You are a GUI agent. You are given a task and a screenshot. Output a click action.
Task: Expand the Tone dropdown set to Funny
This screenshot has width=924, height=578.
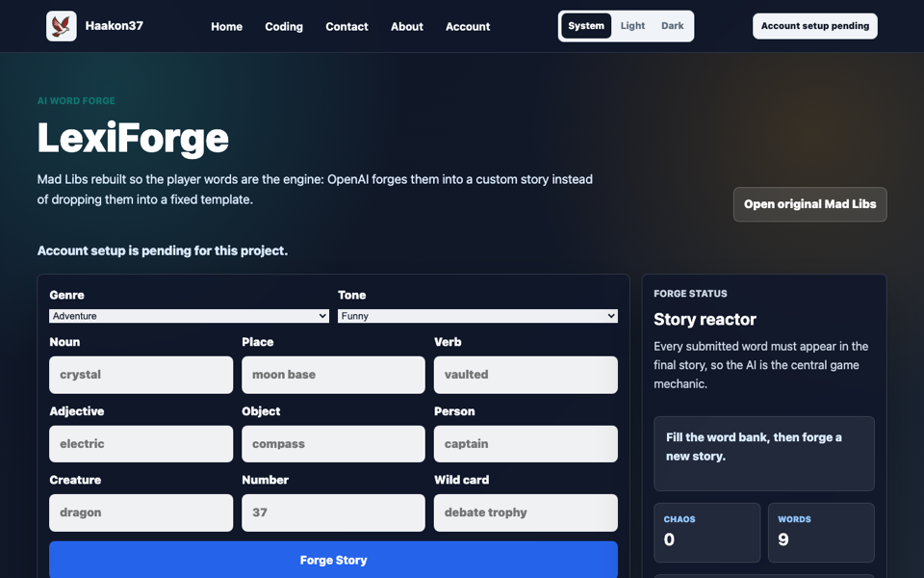point(478,316)
